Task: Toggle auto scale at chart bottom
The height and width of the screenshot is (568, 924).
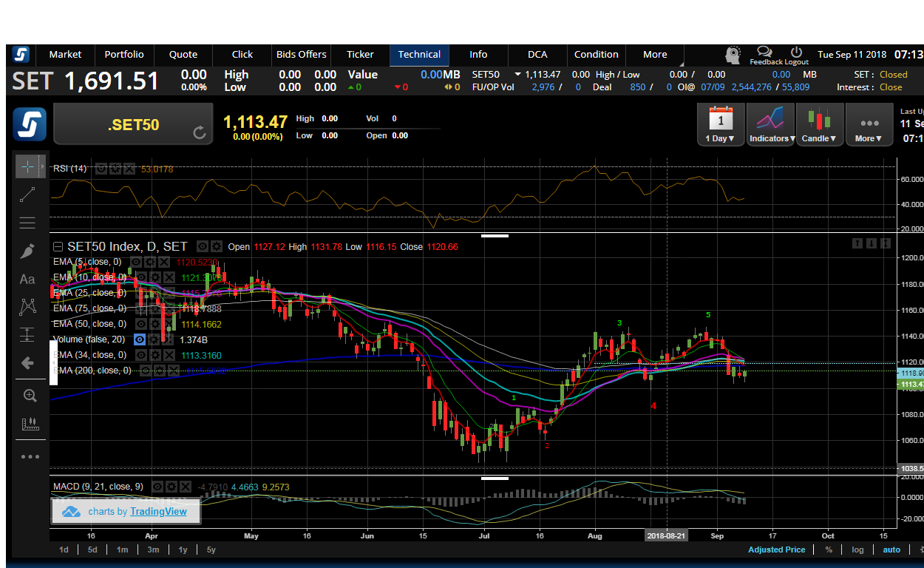Action: (x=891, y=550)
